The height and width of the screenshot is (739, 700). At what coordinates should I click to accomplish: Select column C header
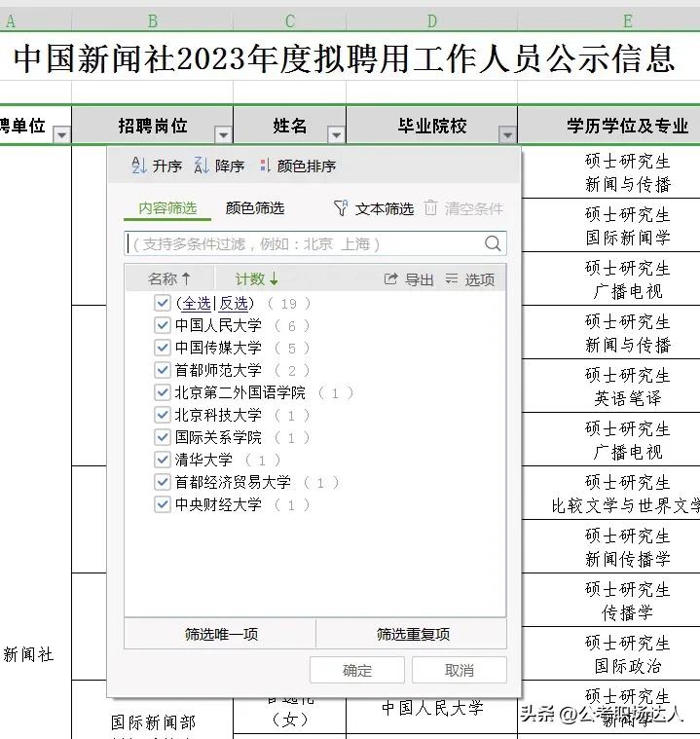click(289, 21)
